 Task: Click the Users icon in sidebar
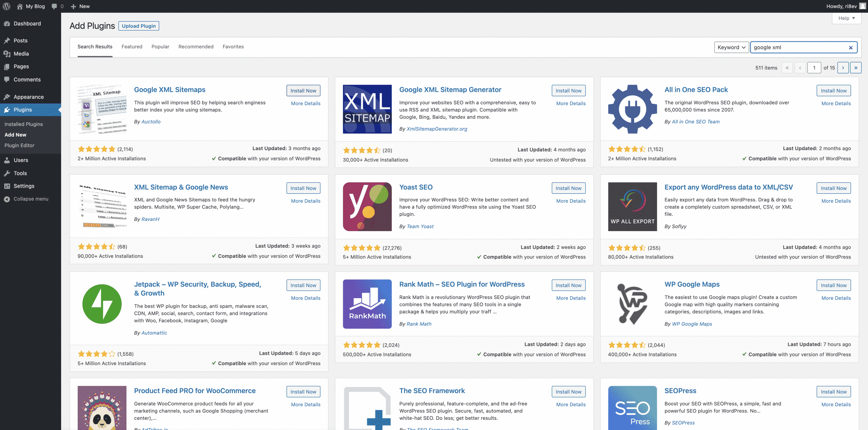coord(7,160)
